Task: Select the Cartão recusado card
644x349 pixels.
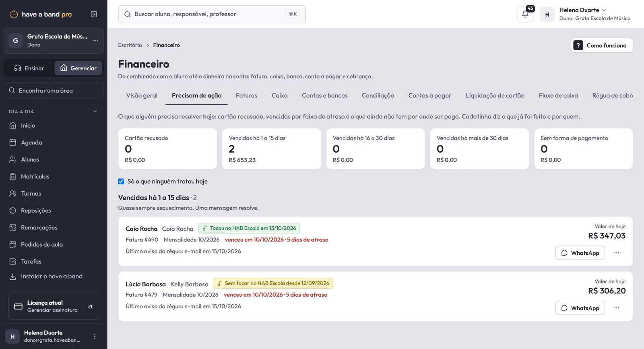Action: click(167, 149)
